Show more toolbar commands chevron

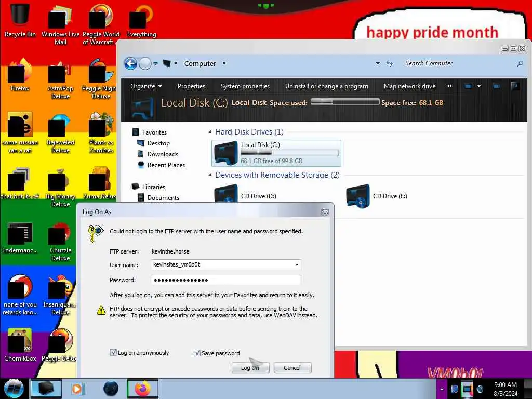click(449, 86)
